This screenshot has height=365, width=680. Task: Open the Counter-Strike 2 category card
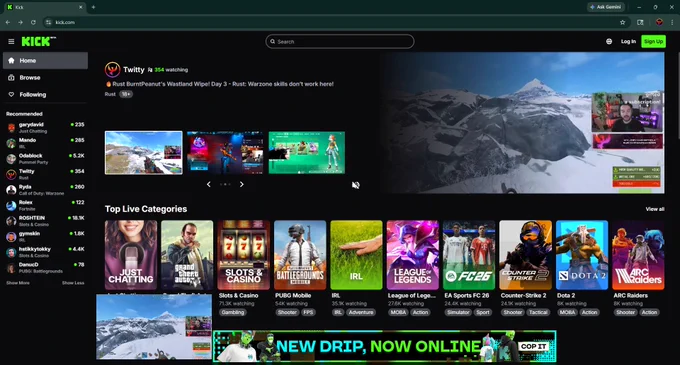pos(525,255)
